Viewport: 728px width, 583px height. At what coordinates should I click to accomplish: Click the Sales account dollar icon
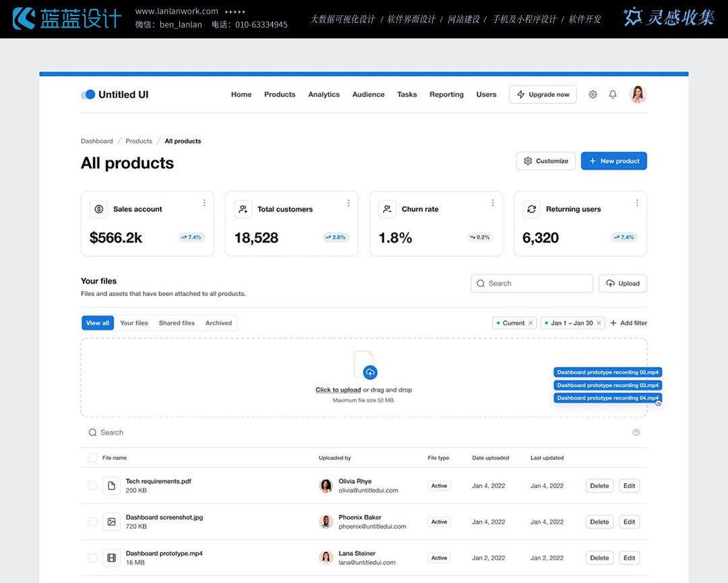pyautogui.click(x=99, y=209)
